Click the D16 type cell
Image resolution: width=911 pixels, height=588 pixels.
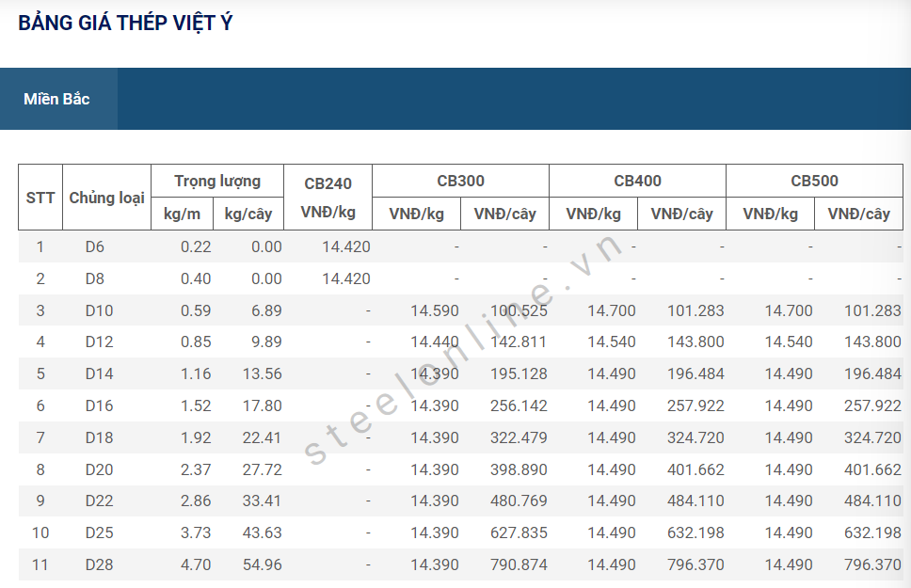tap(99, 406)
